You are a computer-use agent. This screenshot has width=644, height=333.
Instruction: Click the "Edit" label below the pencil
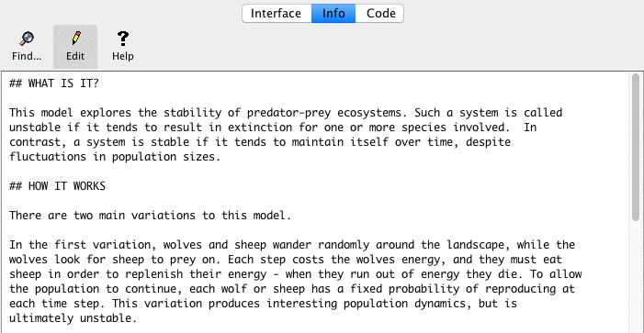75,56
